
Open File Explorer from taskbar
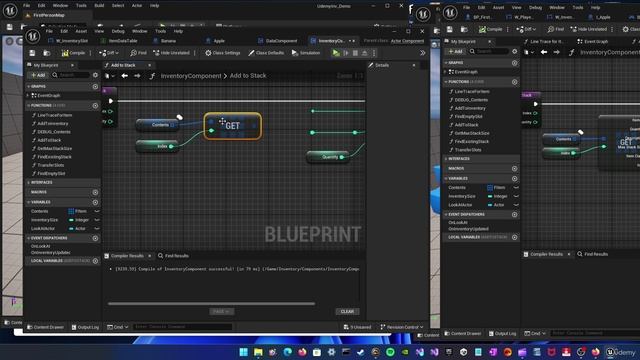pyautogui.click(x=258, y=352)
